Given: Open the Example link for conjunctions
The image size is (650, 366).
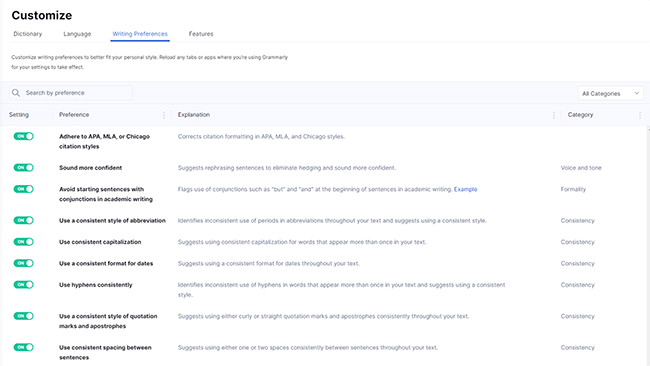Looking at the screenshot, I should click(466, 189).
